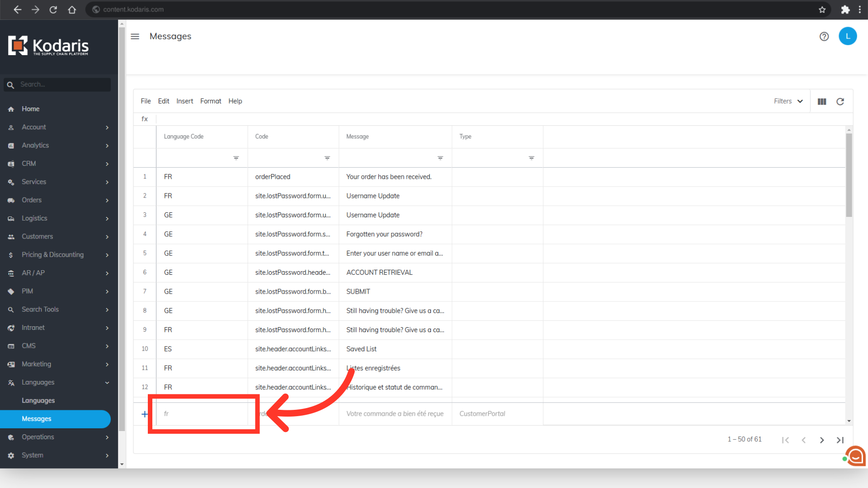Open the Type column filter icon
Image resolution: width=868 pixels, height=488 pixels.
pyautogui.click(x=531, y=158)
